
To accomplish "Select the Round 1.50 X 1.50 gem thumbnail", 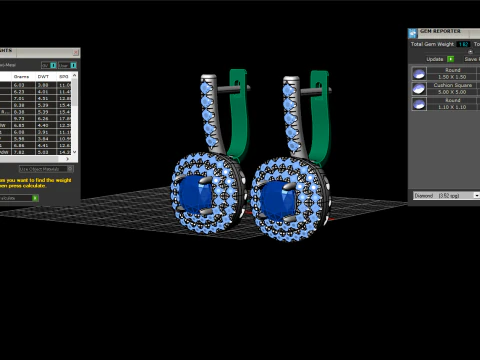I will point(419,73).
